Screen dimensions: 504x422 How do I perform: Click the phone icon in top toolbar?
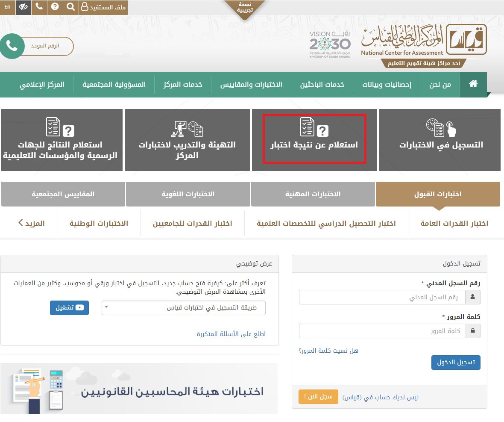point(39,7)
